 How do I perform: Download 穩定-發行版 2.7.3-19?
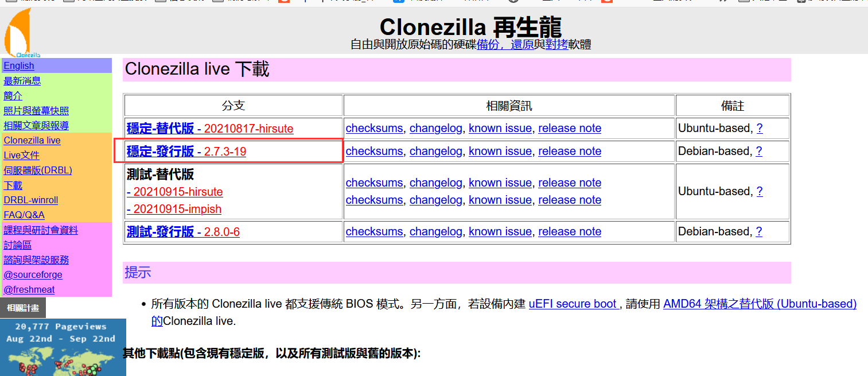click(x=186, y=152)
